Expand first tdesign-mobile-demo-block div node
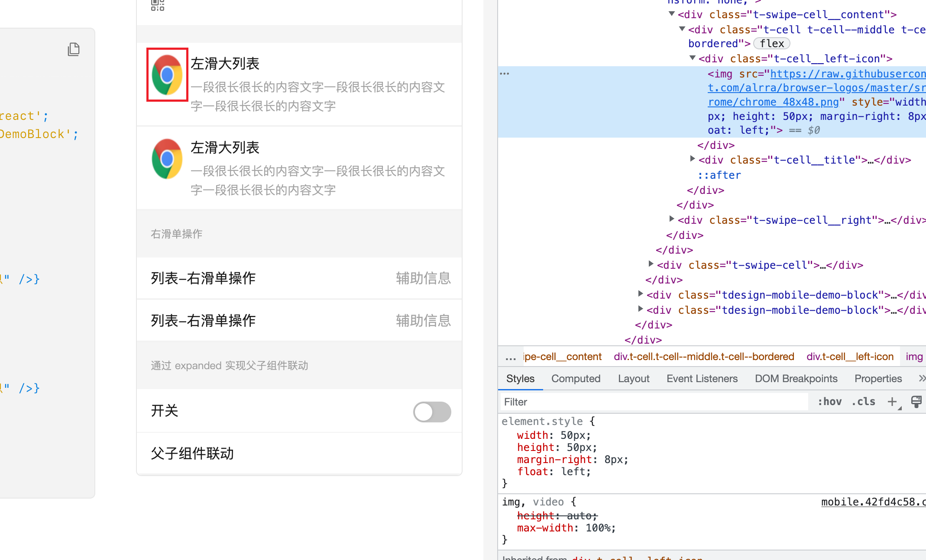The height and width of the screenshot is (560, 926). (x=641, y=294)
